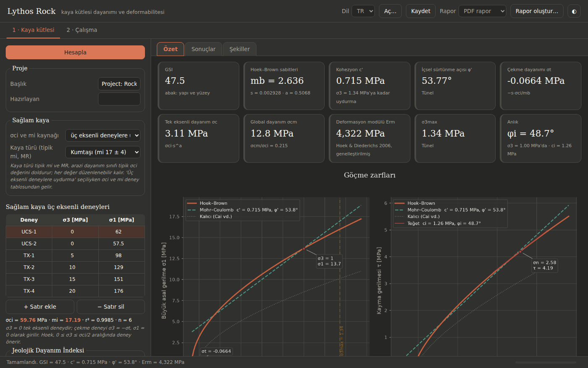Open the σci ve mi kaynağı dropdown
The image size is (588, 368).
[102, 135]
